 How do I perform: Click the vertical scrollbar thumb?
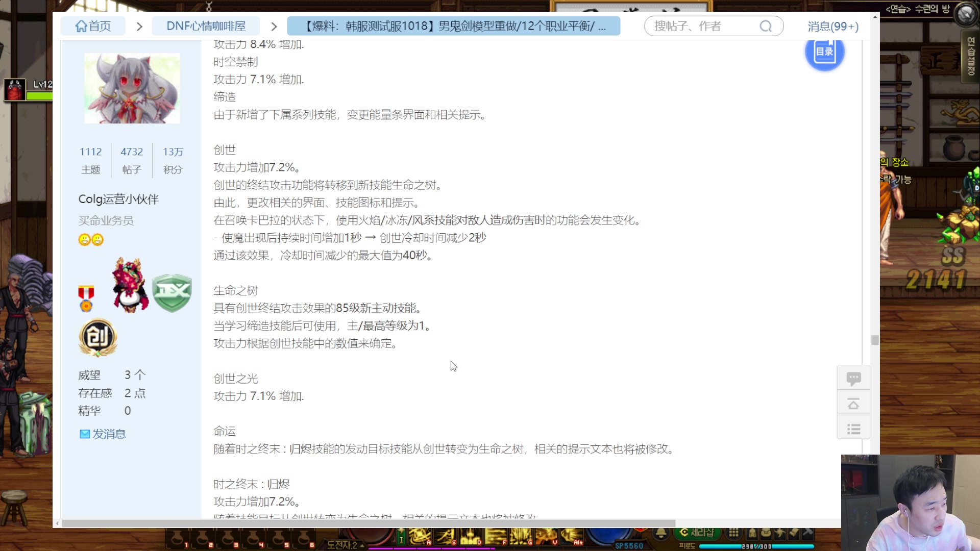(875, 340)
